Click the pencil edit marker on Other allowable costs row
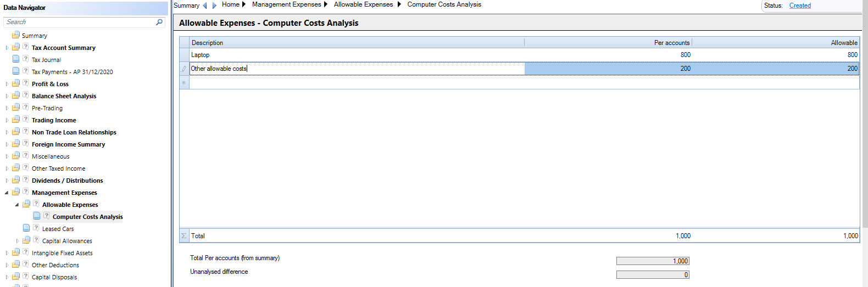This screenshot has height=287, width=868. point(184,69)
